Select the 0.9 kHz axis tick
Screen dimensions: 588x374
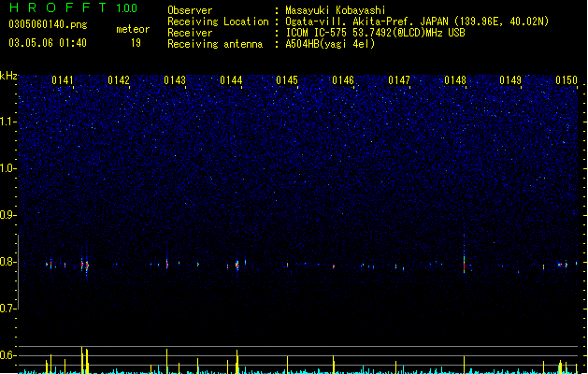(x=8, y=215)
